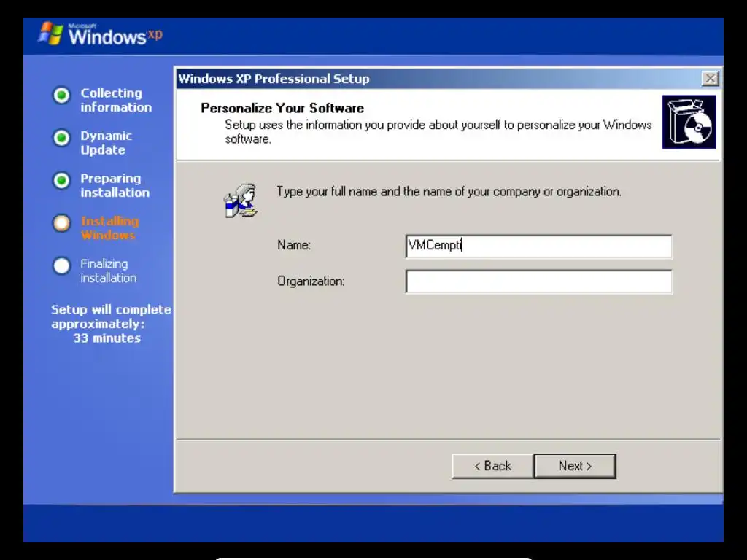Click the 'Personalize Your Software' heading
Screen dimensions: 747x560
click(x=282, y=108)
